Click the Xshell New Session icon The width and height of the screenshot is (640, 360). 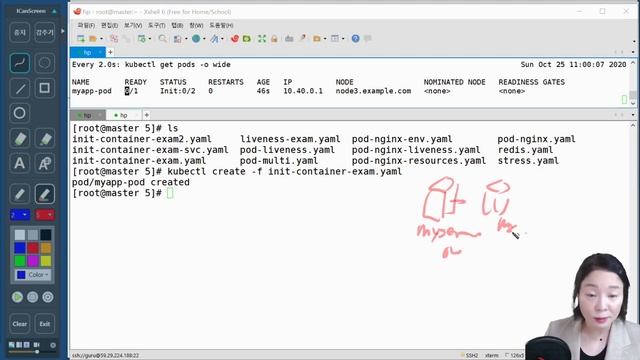pos(81,39)
